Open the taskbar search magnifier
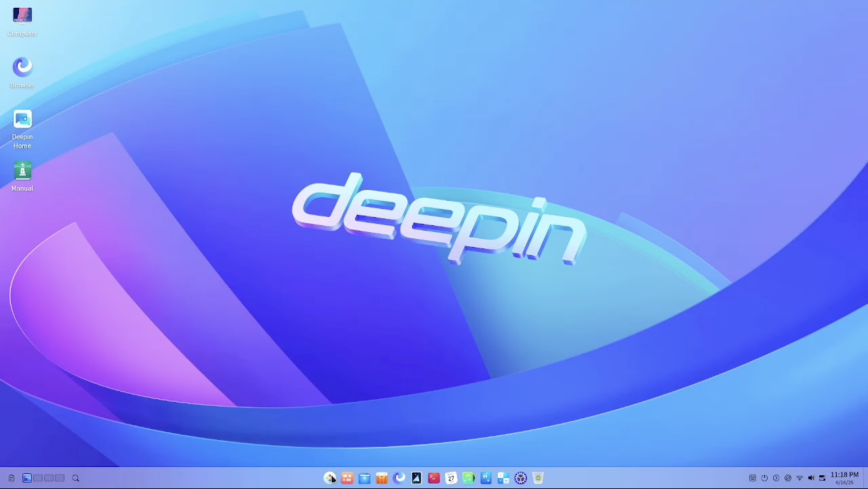The height and width of the screenshot is (489, 868). pyautogui.click(x=76, y=478)
